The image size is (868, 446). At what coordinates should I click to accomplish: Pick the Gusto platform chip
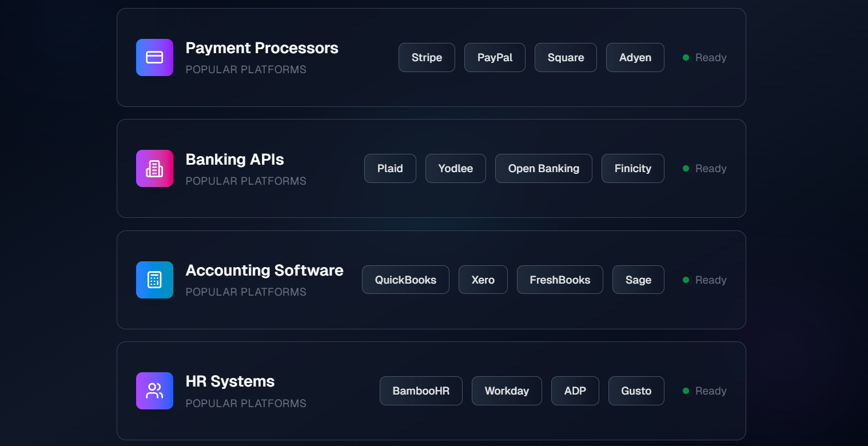tap(636, 391)
